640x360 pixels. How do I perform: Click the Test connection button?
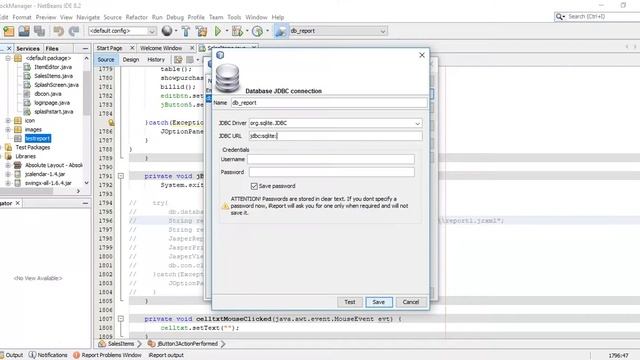[x=349, y=302]
